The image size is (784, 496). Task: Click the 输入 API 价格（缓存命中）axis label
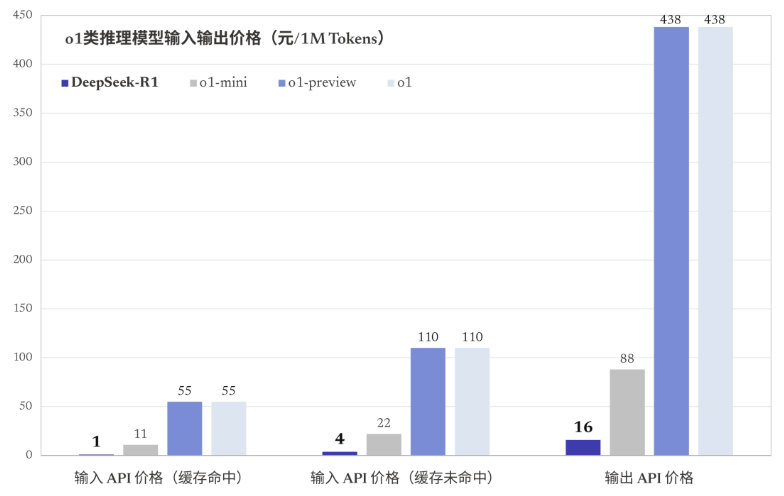(x=158, y=478)
